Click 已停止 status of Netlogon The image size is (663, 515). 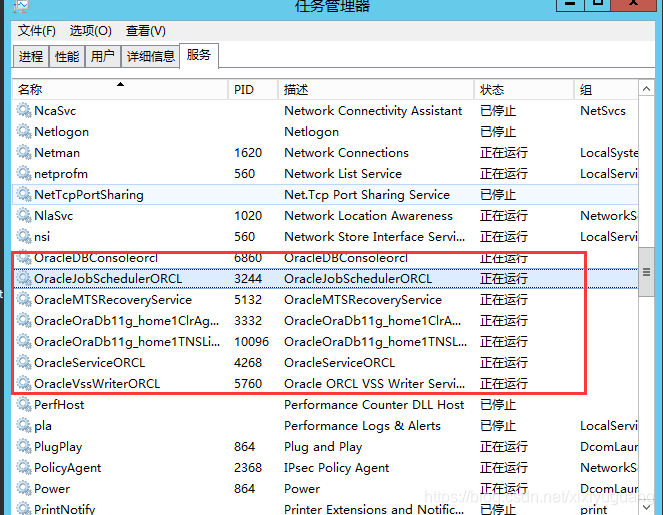498,131
